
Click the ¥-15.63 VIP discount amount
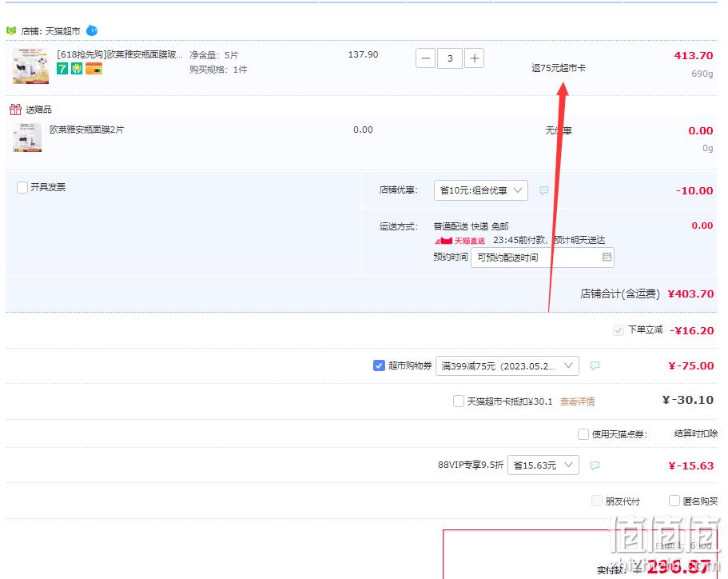[690, 465]
